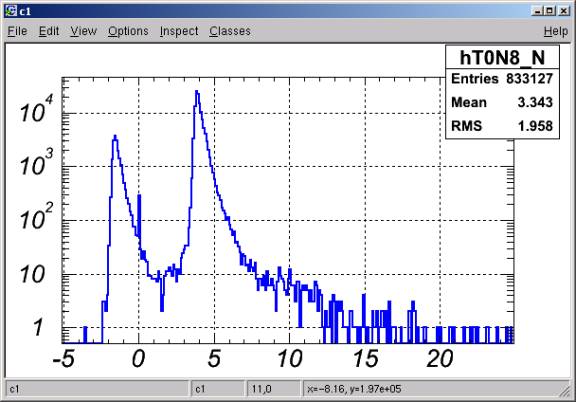The image size is (576, 402).
Task: Select the hT0N8_N stats box title
Action: coord(502,57)
